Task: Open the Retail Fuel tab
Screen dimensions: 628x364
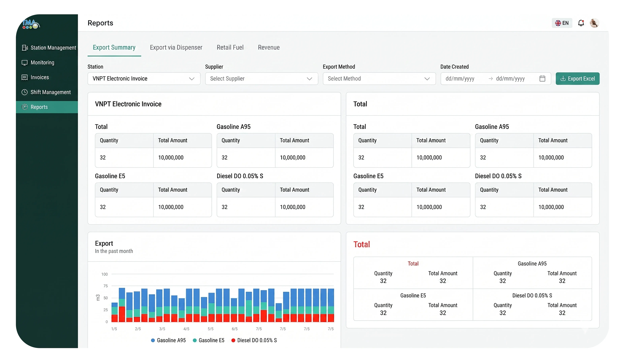Action: (230, 47)
